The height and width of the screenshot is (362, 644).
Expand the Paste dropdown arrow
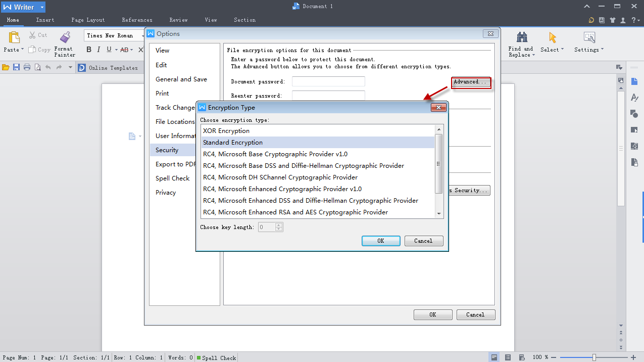(x=22, y=50)
